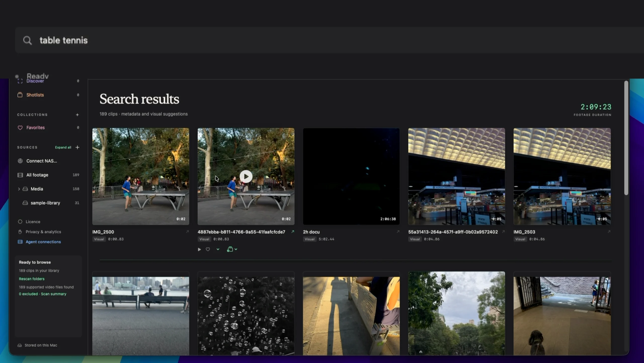Click the search magnifier icon
Image resolution: width=644 pixels, height=363 pixels.
pyautogui.click(x=27, y=40)
